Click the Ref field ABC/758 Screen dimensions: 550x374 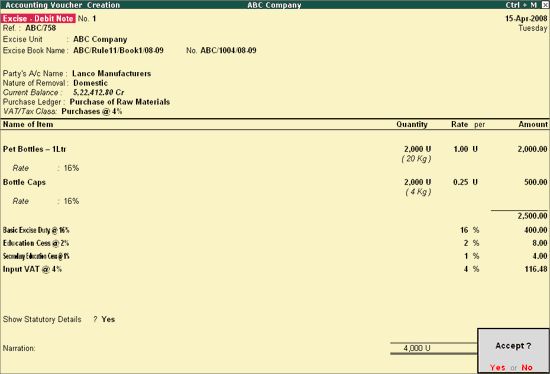(40, 28)
